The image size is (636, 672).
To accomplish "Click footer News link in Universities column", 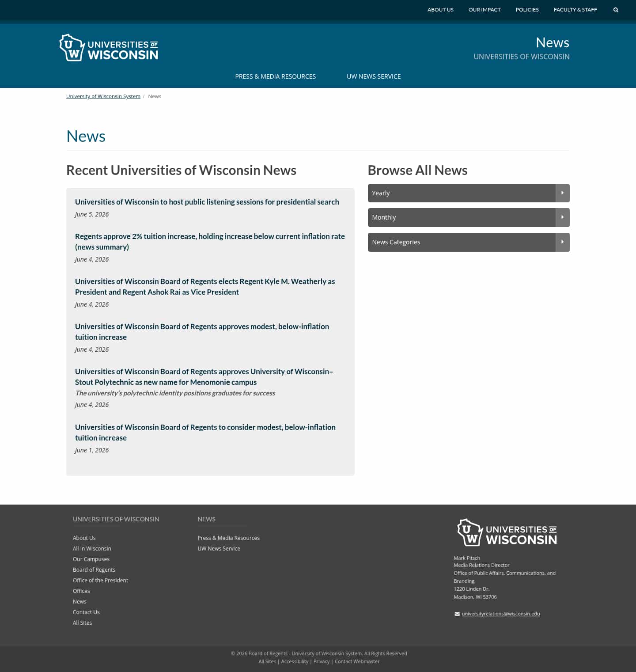I will pyautogui.click(x=79, y=601).
